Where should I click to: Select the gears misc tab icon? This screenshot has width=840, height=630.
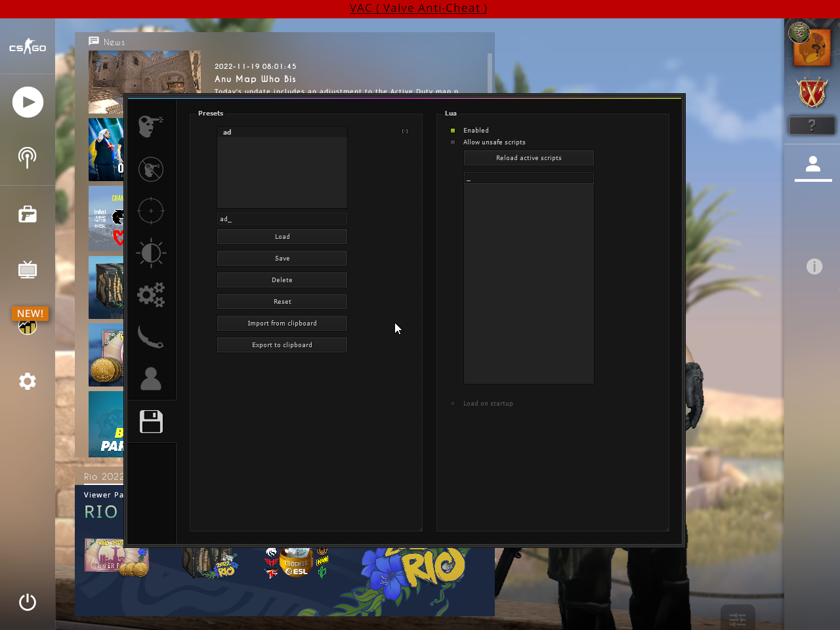pyautogui.click(x=151, y=295)
